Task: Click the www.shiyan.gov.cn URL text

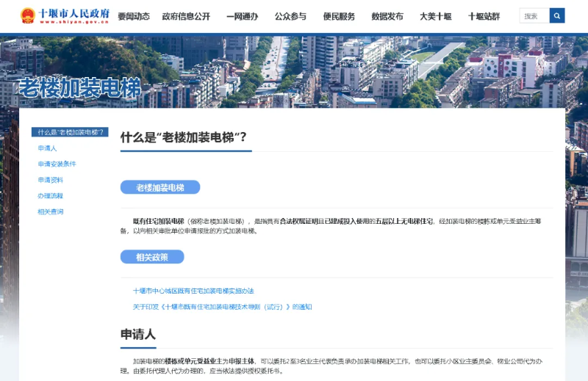Action: [74, 22]
